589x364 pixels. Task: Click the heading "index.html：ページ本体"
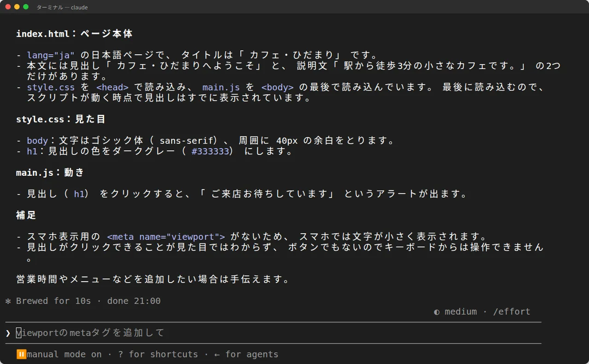(75, 34)
